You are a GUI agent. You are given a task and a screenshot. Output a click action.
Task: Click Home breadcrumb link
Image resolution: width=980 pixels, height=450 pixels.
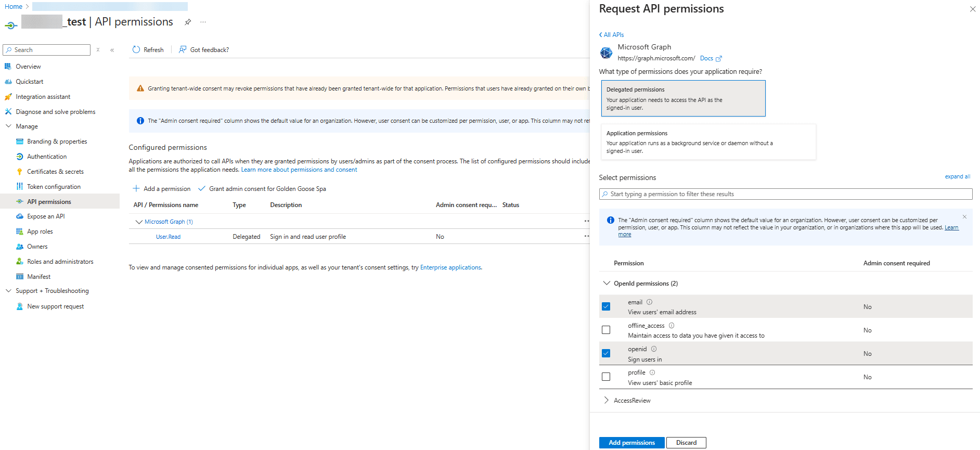click(14, 6)
